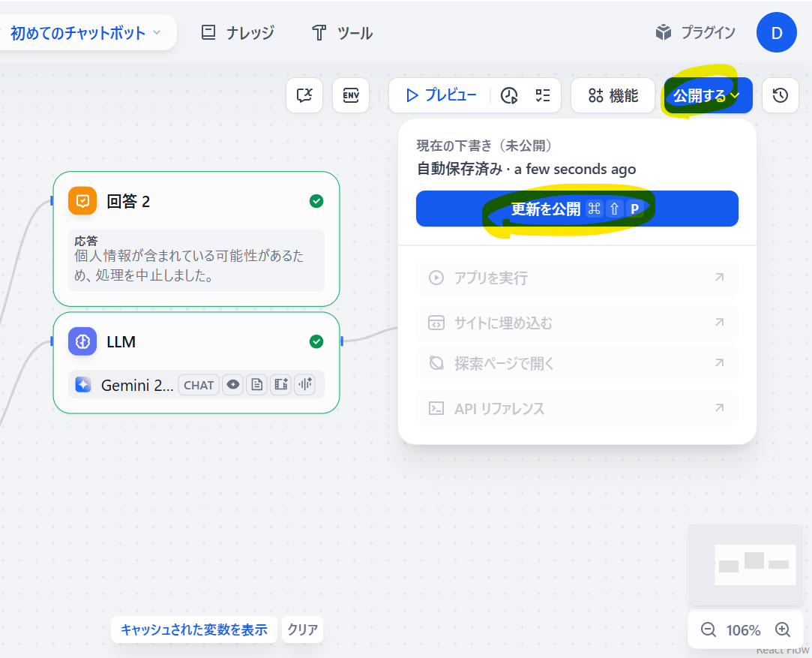Click the video icon in LLM node
The height and width of the screenshot is (658, 812).
click(280, 384)
